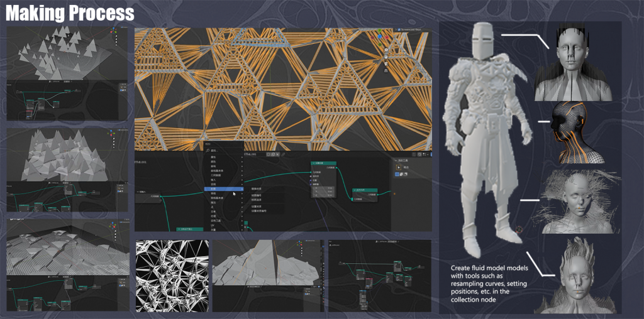Image resolution: width=644 pixels, height=319 pixels.
Task: Open the highlighted Material entry in Add menu
Action: pyautogui.click(x=224, y=188)
